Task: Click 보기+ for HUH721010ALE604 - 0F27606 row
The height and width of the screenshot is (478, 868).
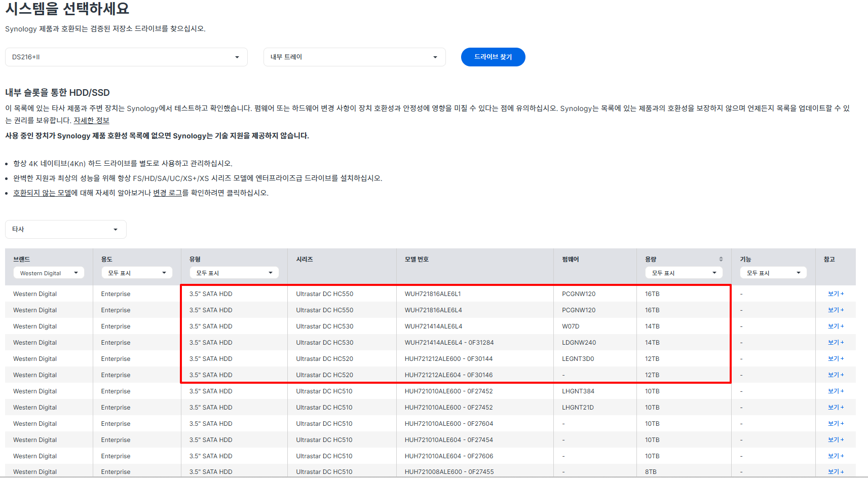Action: pos(836,456)
